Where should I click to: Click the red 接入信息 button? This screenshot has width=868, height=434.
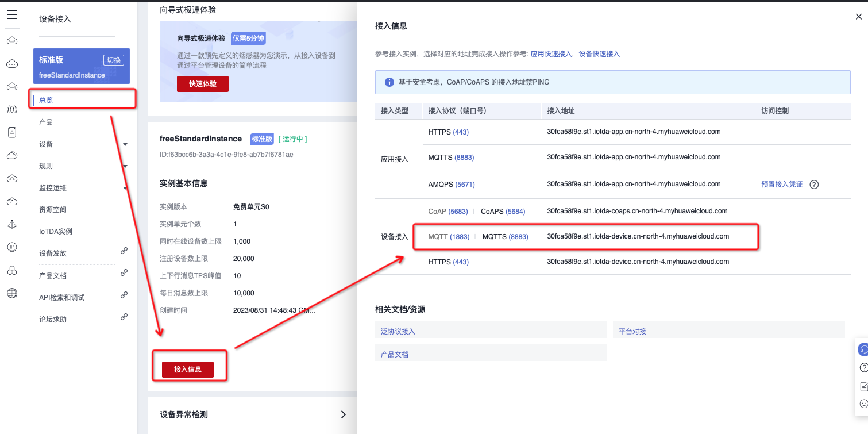[188, 370]
